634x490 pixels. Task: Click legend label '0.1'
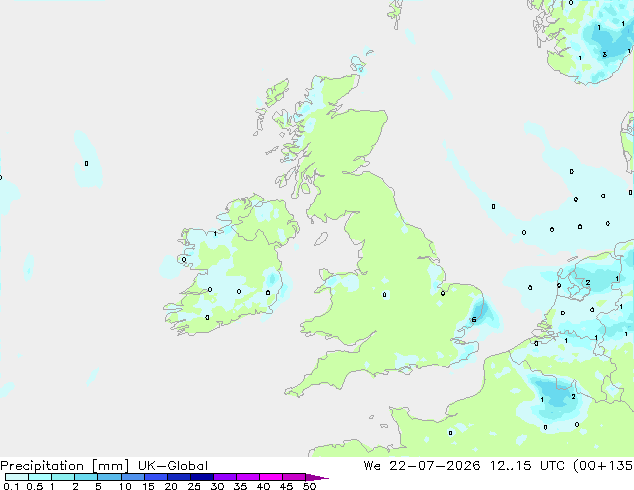[12, 486]
